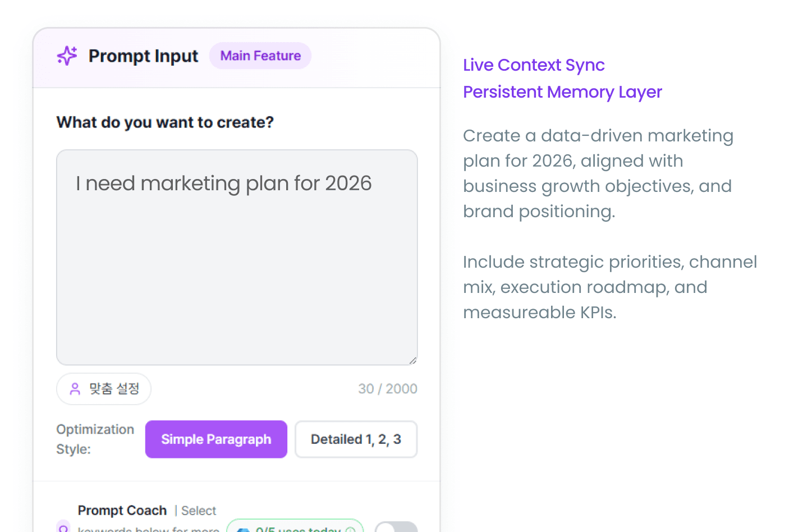Click the sparkle icon beside Prompt Input
This screenshot has width=803, height=532.
tap(67, 56)
